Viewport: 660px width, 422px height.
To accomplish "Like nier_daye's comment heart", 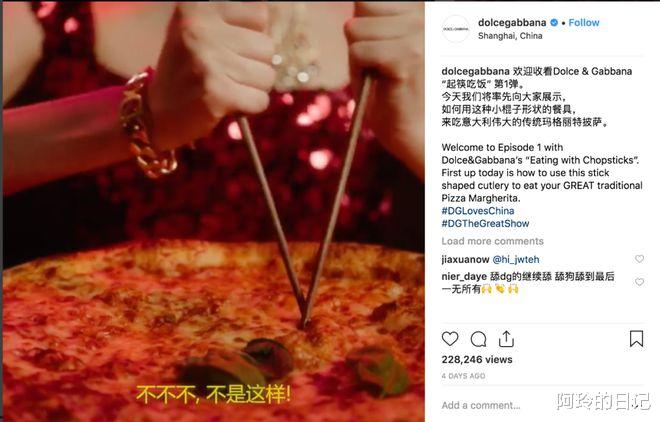I will pyautogui.click(x=639, y=282).
